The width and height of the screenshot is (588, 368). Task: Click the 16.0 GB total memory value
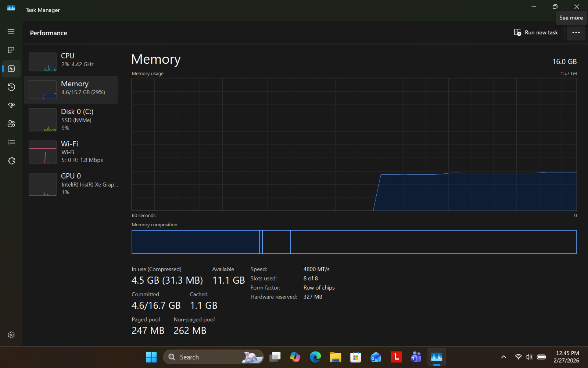click(564, 61)
